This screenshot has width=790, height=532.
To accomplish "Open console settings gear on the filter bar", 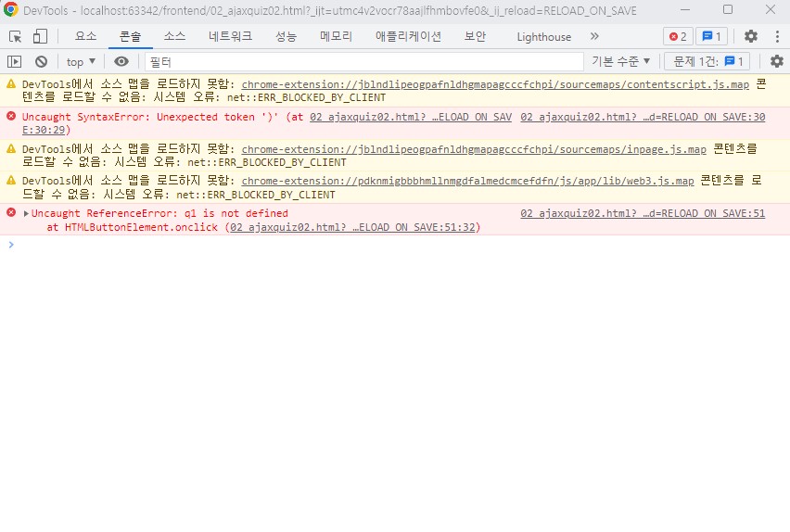I will click(777, 61).
